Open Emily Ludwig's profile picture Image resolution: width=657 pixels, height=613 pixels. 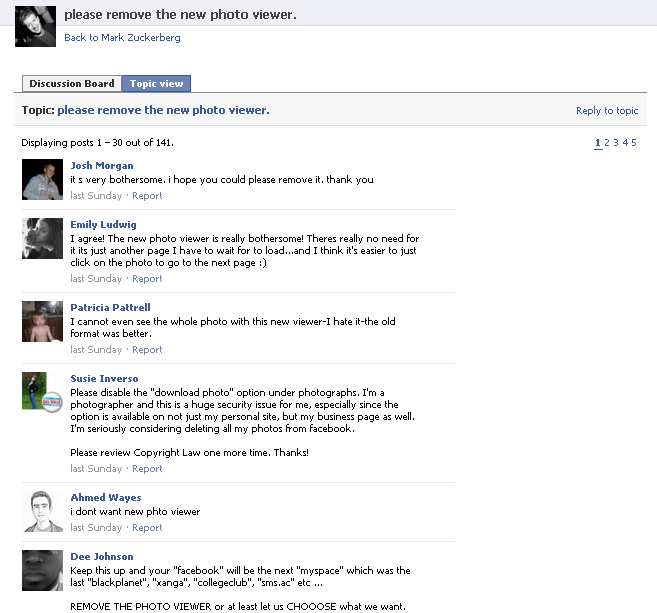42,238
